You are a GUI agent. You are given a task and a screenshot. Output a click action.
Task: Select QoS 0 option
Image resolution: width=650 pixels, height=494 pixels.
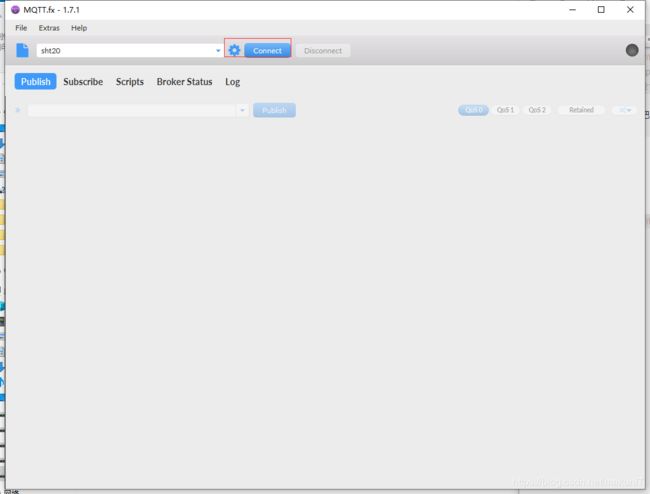coord(473,110)
